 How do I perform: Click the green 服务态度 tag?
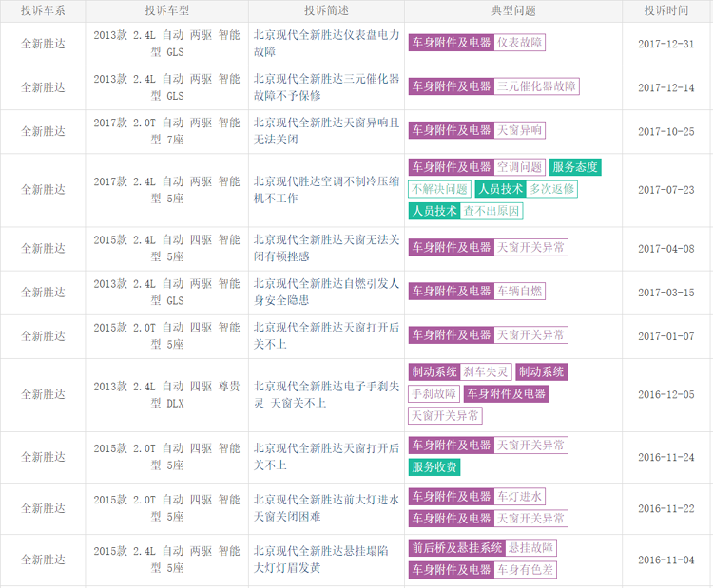(x=575, y=167)
